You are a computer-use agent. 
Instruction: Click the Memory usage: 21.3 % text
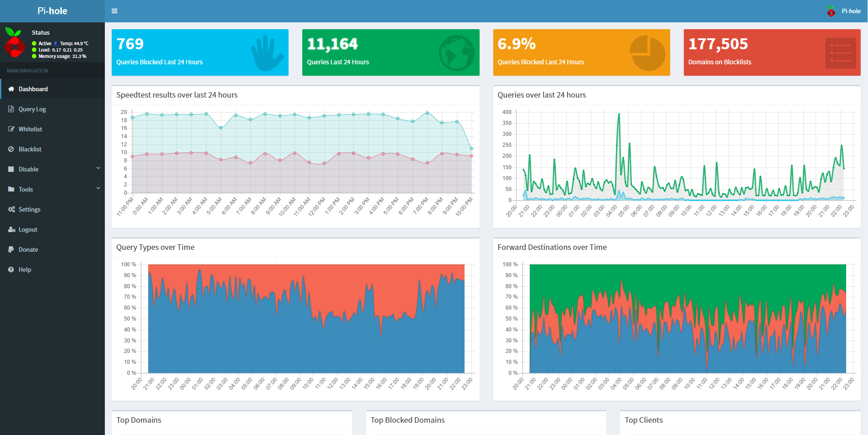62,56
